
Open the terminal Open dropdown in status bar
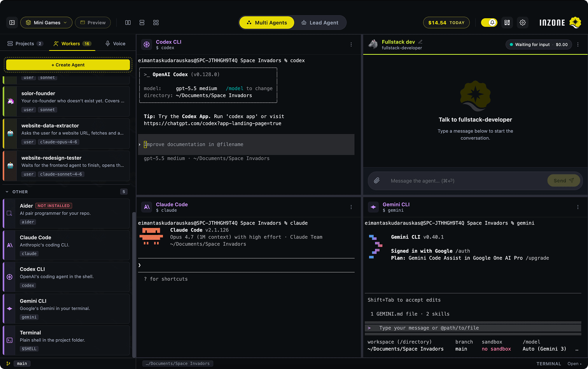[x=575, y=364]
